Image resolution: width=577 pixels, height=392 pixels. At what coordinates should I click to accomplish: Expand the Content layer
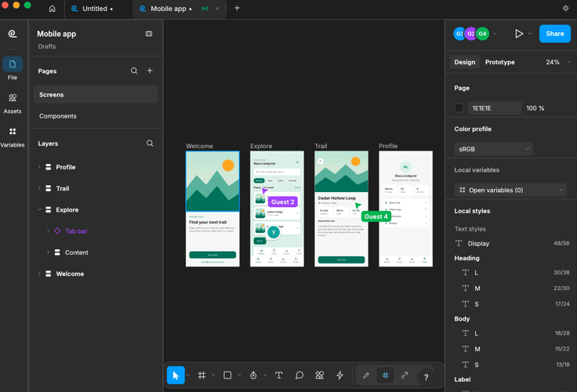click(x=48, y=252)
